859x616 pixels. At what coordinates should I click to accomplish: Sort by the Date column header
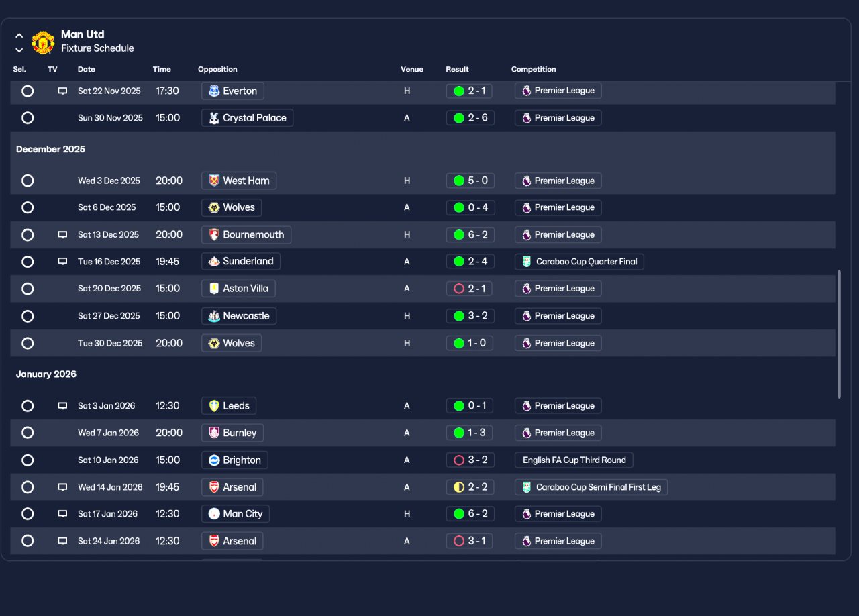(87, 70)
